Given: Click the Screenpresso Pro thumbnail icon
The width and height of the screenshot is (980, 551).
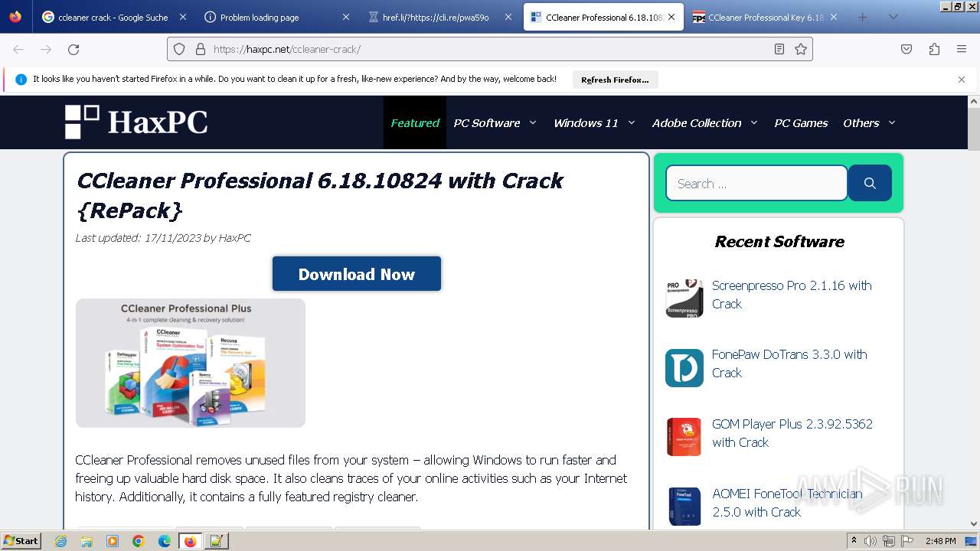Looking at the screenshot, I should (684, 298).
